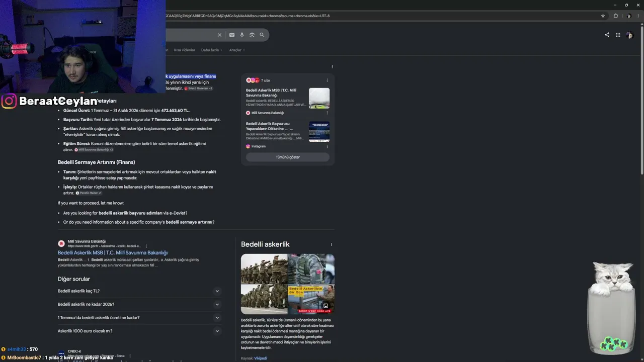Share the search results page
644x362 pixels.
click(x=607, y=35)
